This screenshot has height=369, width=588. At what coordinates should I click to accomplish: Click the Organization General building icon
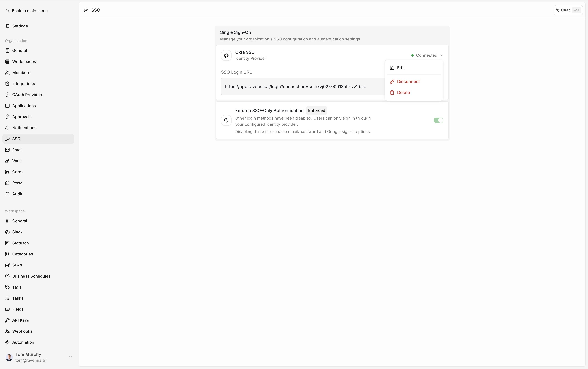click(x=7, y=51)
